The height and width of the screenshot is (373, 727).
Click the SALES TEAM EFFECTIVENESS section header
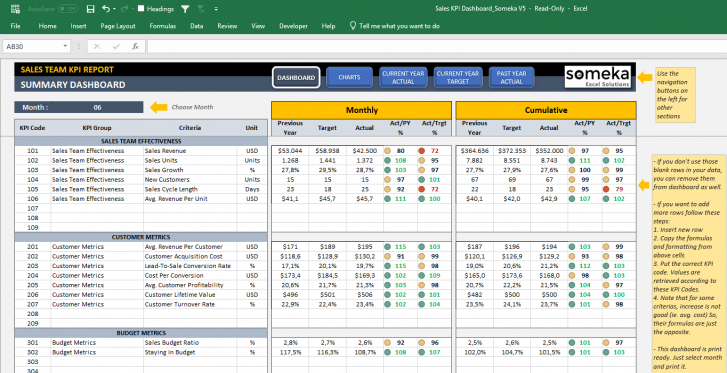point(141,141)
